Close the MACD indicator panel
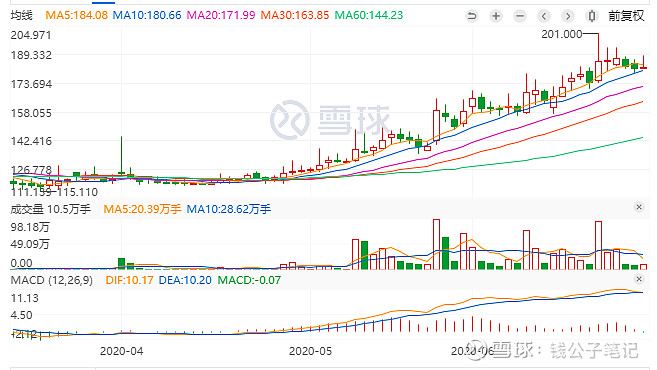Screen dimensions: 657x370 coord(639,279)
